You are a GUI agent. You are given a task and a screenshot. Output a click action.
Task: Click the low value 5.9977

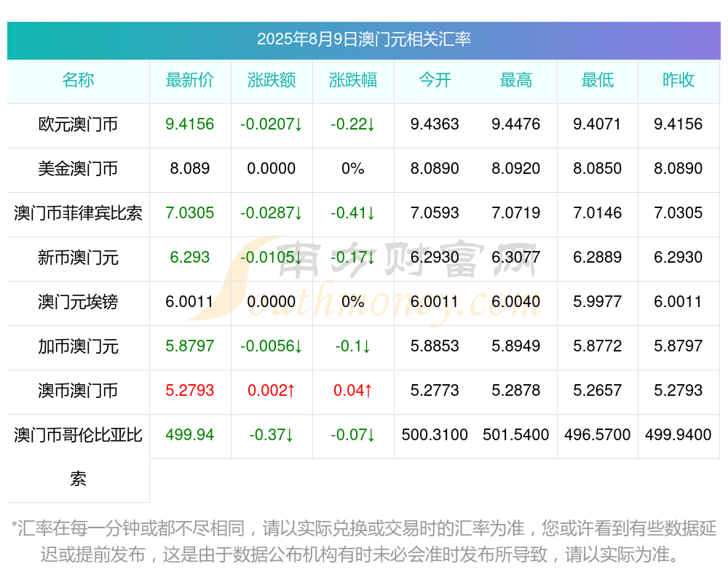(x=598, y=301)
